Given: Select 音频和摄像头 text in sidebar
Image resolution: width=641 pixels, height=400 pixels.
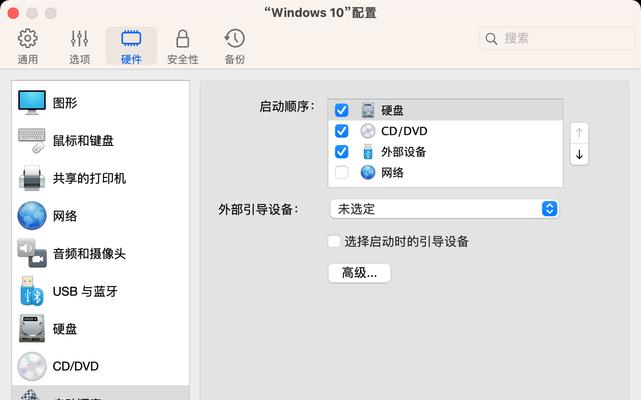Looking at the screenshot, I should coord(90,254).
